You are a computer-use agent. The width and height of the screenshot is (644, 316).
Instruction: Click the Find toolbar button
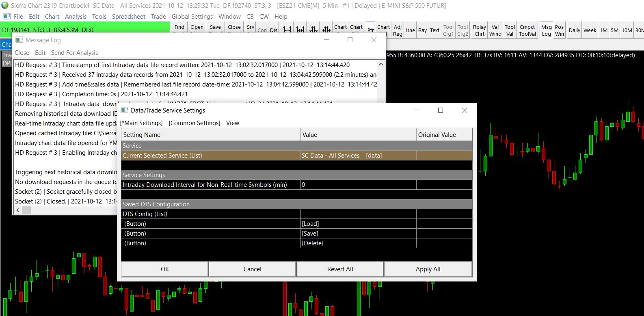point(179,28)
